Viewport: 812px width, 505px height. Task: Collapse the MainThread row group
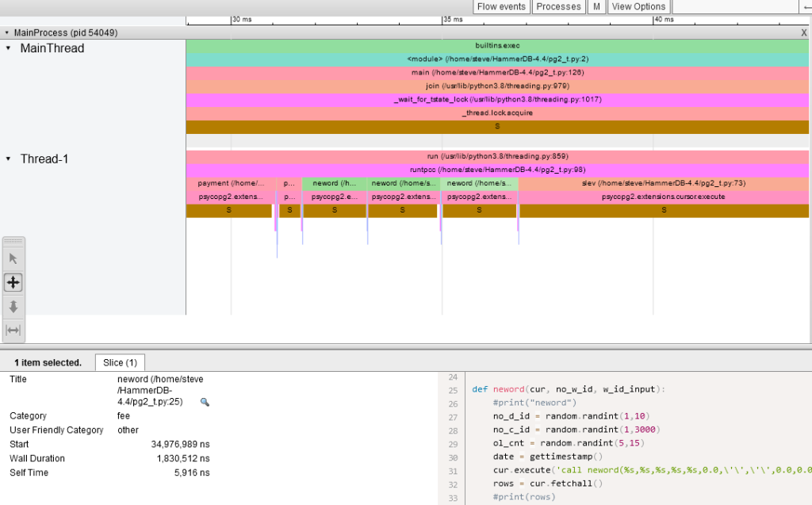(9, 48)
